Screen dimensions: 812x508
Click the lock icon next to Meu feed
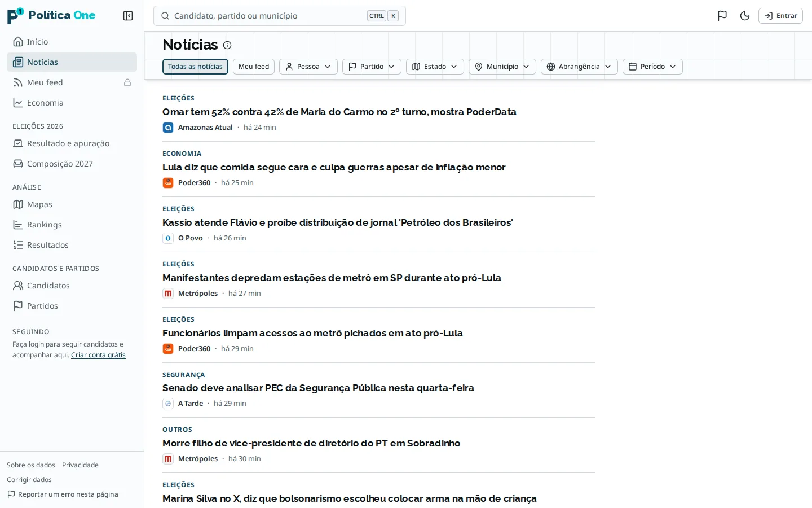pos(127,82)
